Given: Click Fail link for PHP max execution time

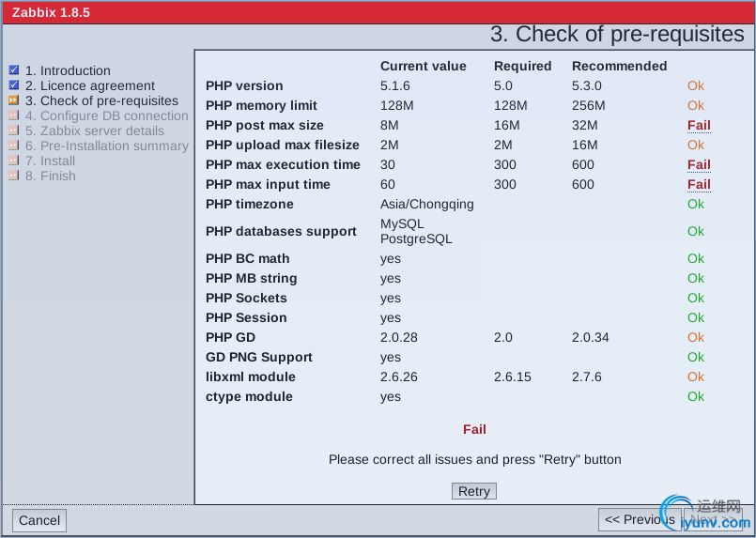Looking at the screenshot, I should (x=699, y=165).
